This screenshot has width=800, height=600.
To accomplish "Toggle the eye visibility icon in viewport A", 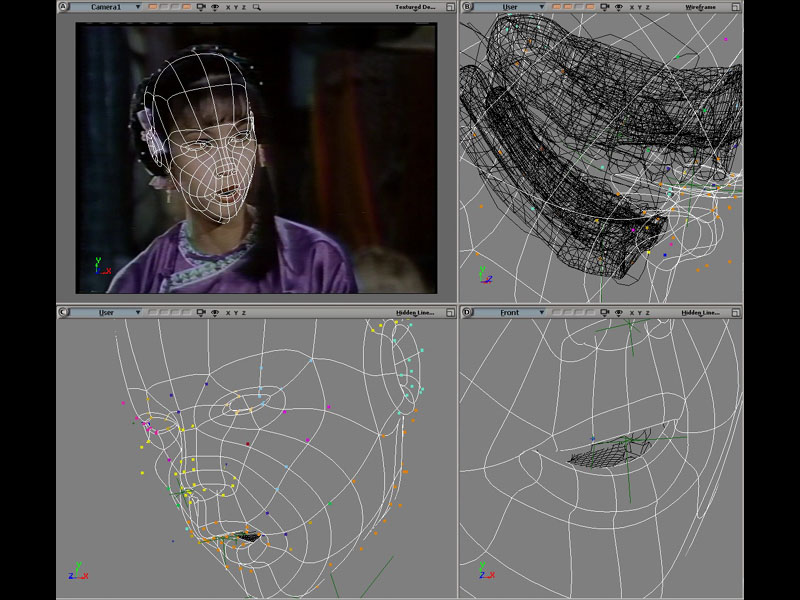I will (215, 6).
